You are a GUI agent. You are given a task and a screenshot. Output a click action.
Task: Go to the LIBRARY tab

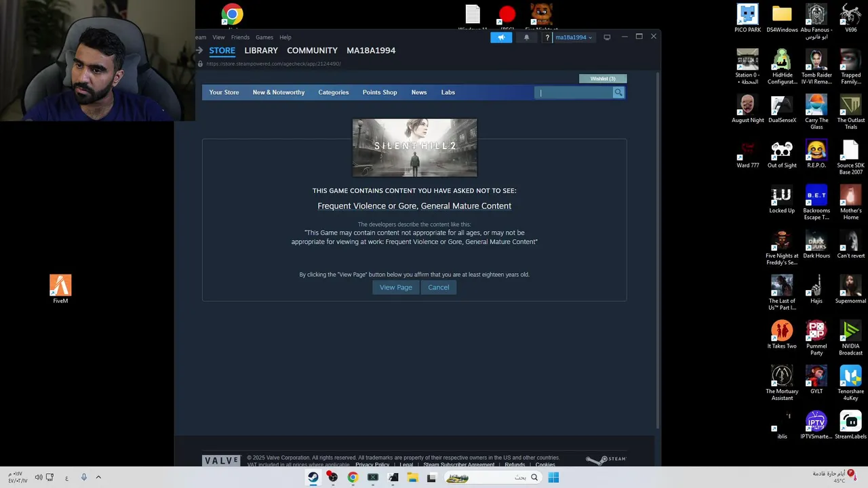point(261,50)
